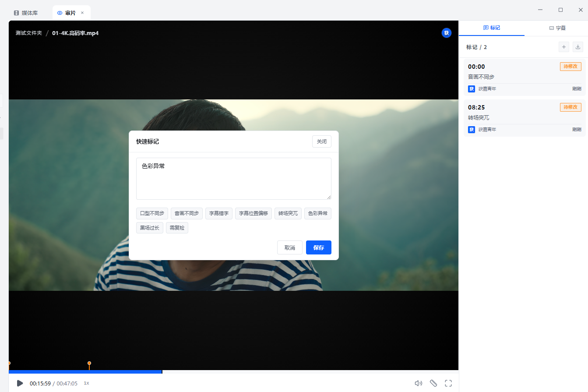This screenshot has height=392, width=588.
Task: Insert the 音画不同步 quick tag
Action: pyautogui.click(x=187, y=213)
